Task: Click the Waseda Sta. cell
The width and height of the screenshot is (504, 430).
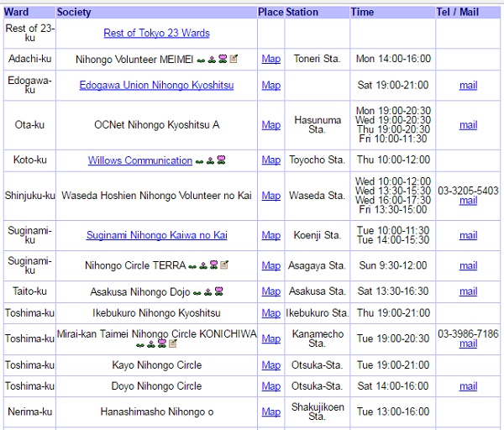Action: click(317, 196)
